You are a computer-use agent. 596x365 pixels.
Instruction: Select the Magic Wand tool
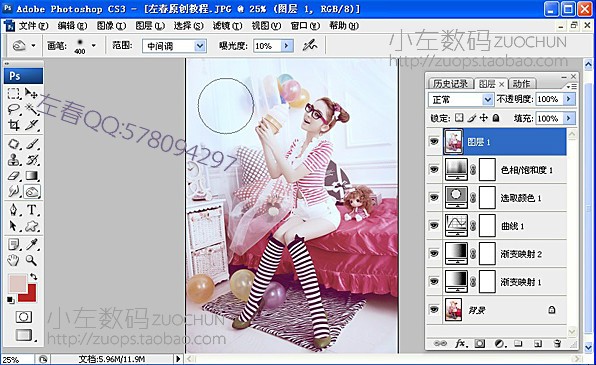pyautogui.click(x=32, y=110)
